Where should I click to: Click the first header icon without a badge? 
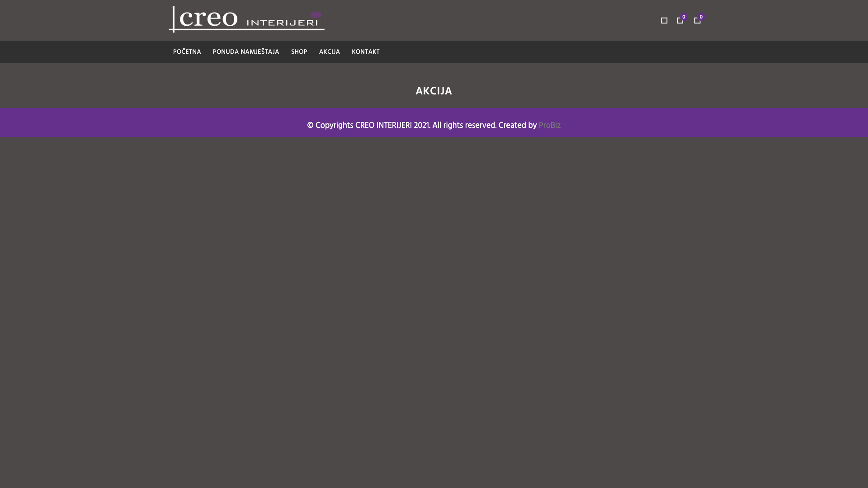click(664, 20)
